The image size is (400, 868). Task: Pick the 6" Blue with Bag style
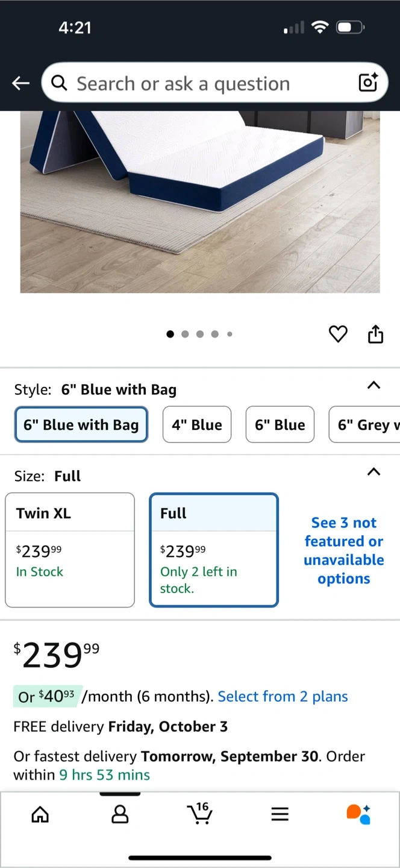pos(81,425)
